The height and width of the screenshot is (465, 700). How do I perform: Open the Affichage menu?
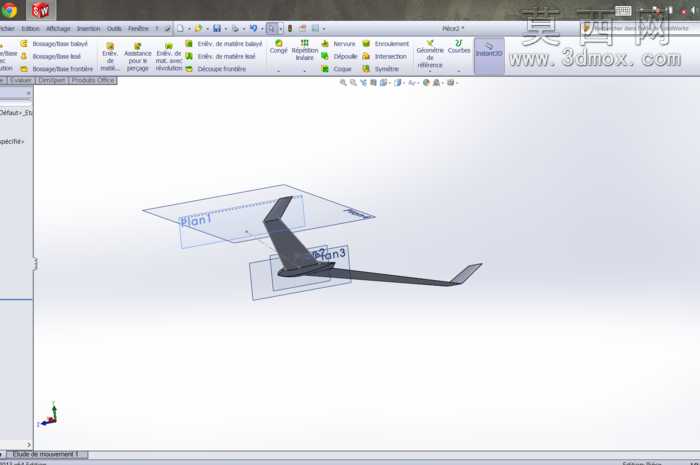click(x=58, y=29)
